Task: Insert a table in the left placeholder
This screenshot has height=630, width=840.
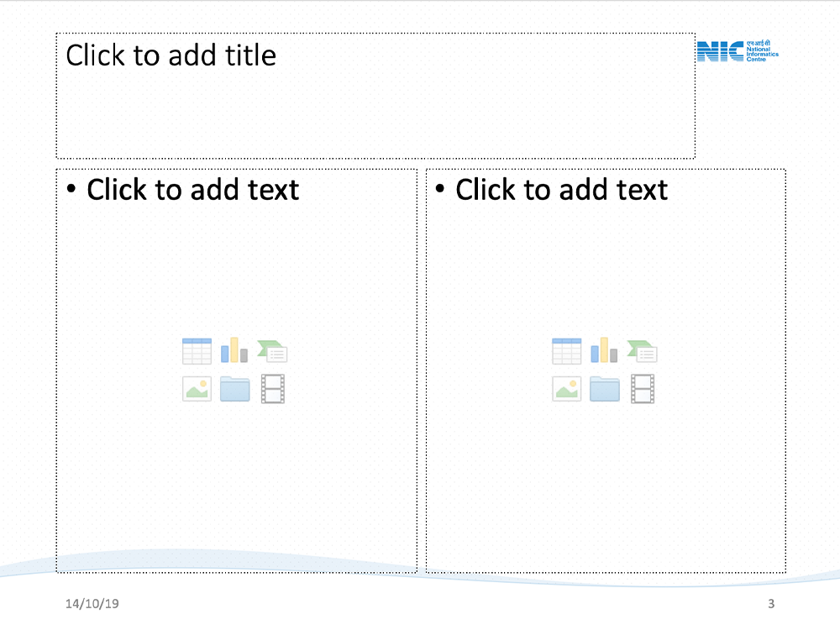Action: (x=197, y=351)
